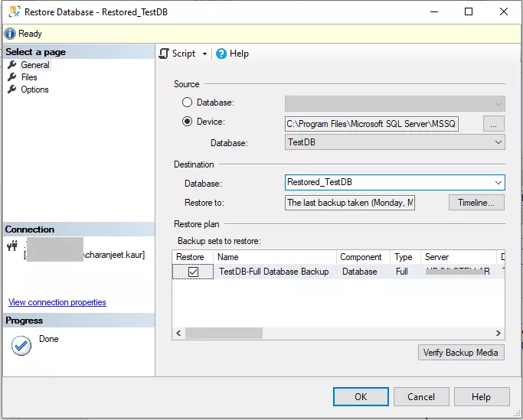Switch to the Options page
This screenshot has width=523, height=420.
pyautogui.click(x=34, y=90)
